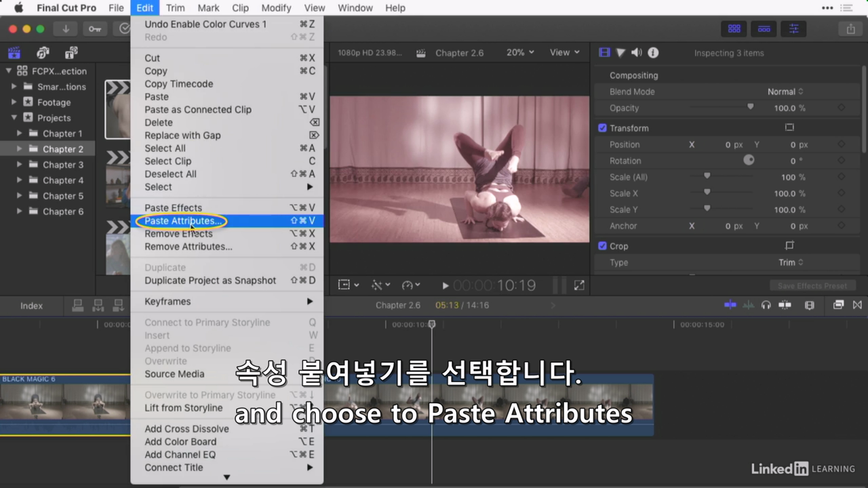Choose Paste Effects menu item

pyautogui.click(x=226, y=208)
